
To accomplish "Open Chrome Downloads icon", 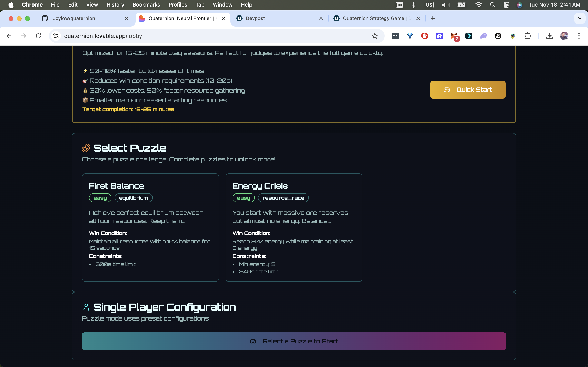I will (x=549, y=36).
